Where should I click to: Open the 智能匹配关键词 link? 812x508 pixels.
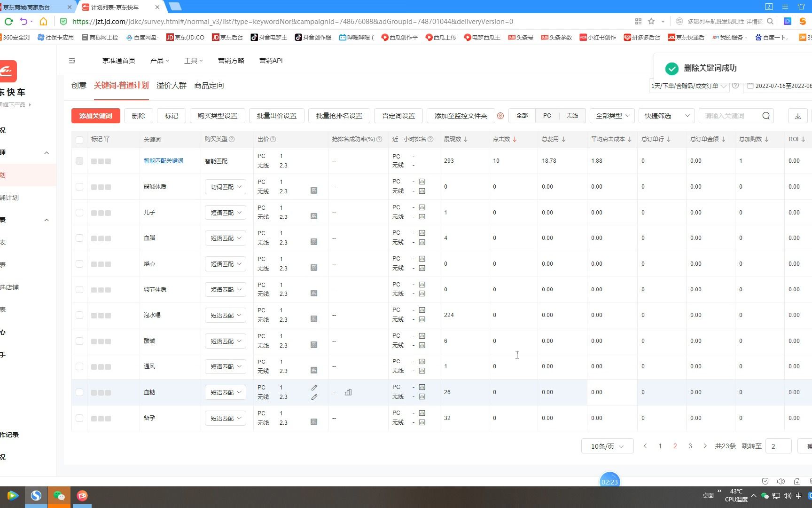pos(164,161)
